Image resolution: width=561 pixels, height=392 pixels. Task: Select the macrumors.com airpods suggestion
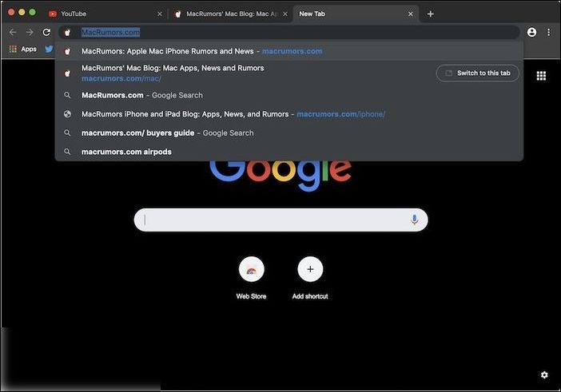tap(128, 152)
